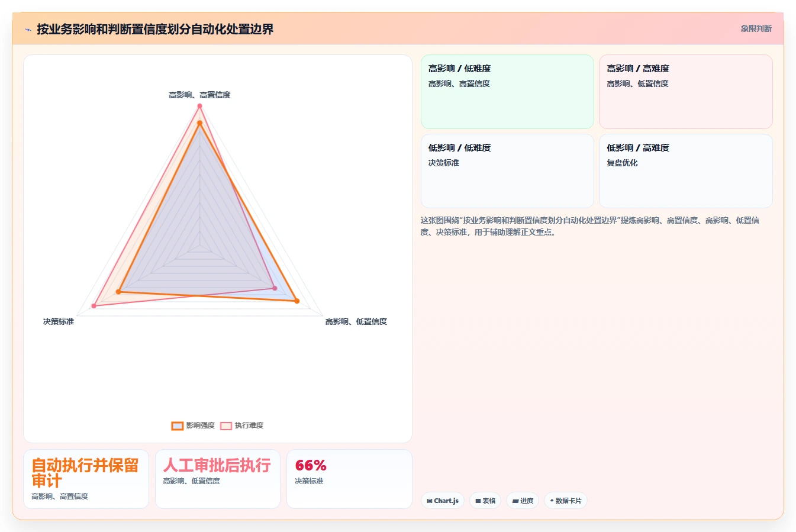The height and width of the screenshot is (532, 796).
Task: Click the sparkle icon inside the 数据卡片 chip
Action: pyautogui.click(x=552, y=501)
